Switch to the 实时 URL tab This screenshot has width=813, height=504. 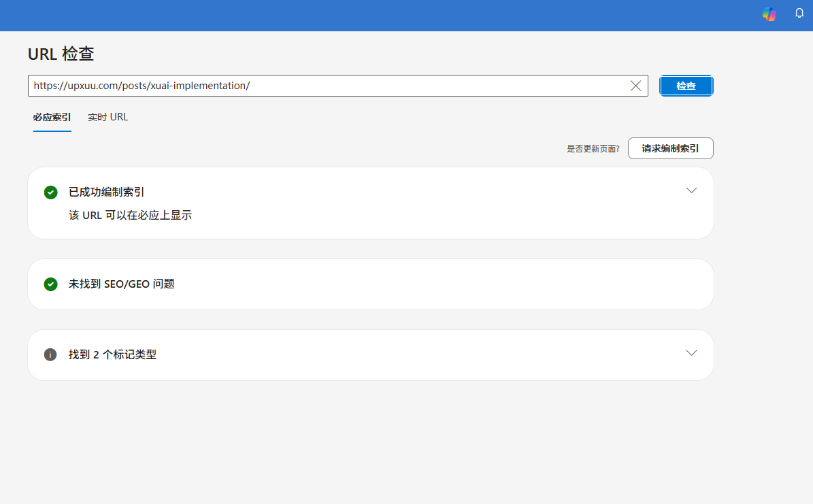108,117
